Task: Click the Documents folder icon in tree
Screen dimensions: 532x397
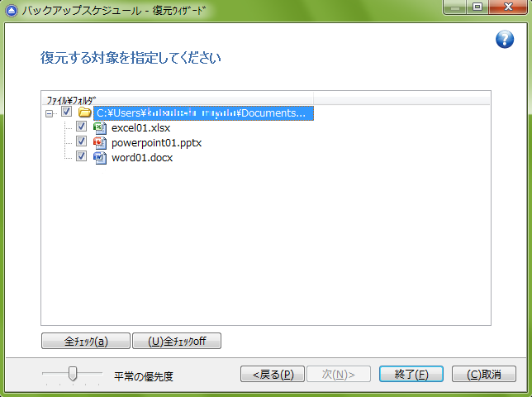Action: [x=84, y=112]
